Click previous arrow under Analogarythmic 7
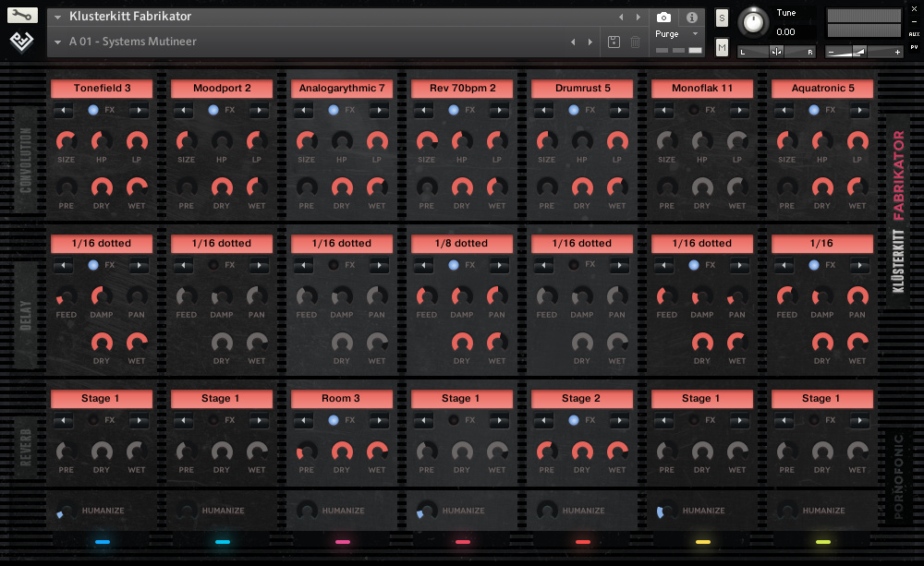Viewport: 924px width, 566px height. pos(303,110)
